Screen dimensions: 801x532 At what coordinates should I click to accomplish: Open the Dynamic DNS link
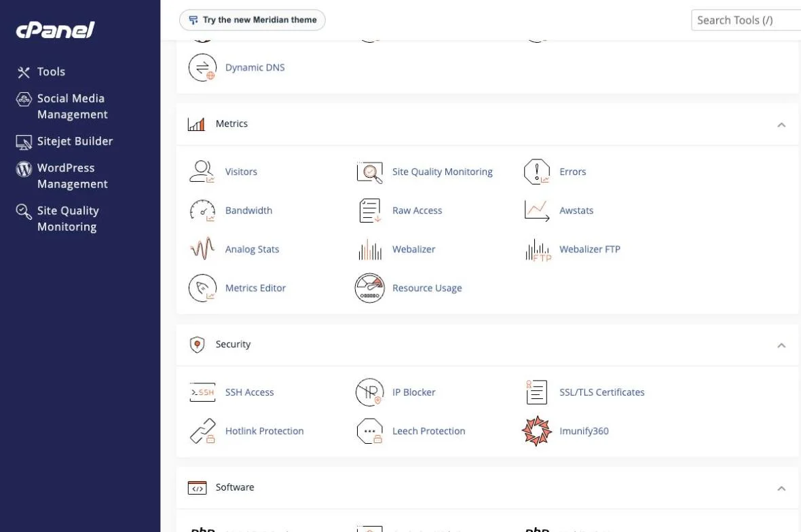(x=255, y=67)
